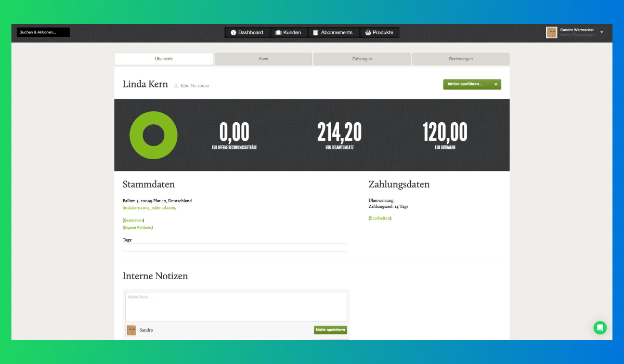Viewport: 624px width, 364px height.
Task: Open the Zahlungen tab
Action: [x=362, y=59]
